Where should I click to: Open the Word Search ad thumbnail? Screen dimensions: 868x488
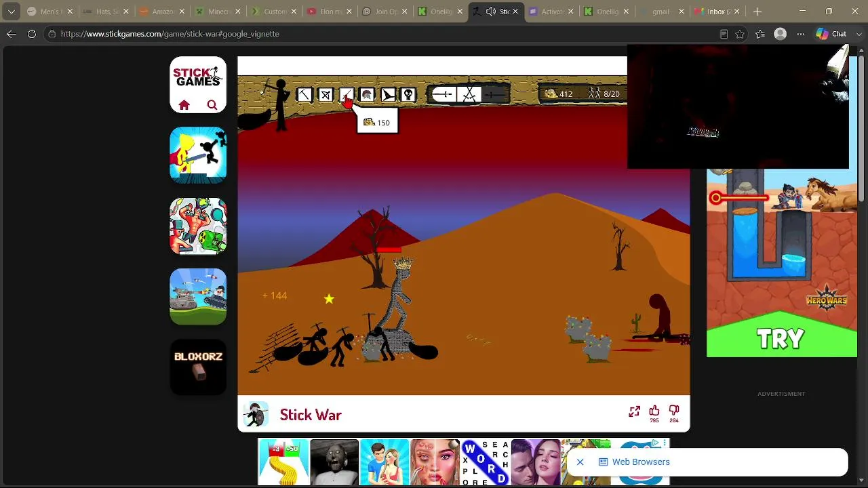point(485,462)
